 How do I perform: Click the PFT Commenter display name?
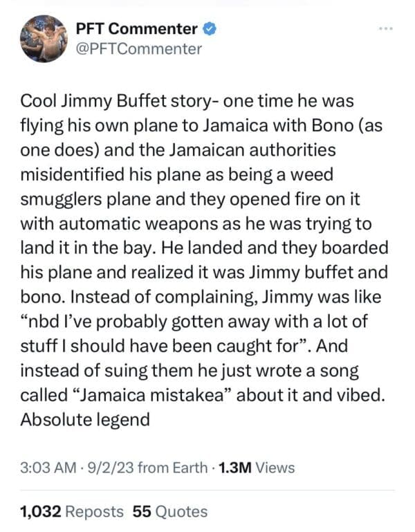[136, 29]
